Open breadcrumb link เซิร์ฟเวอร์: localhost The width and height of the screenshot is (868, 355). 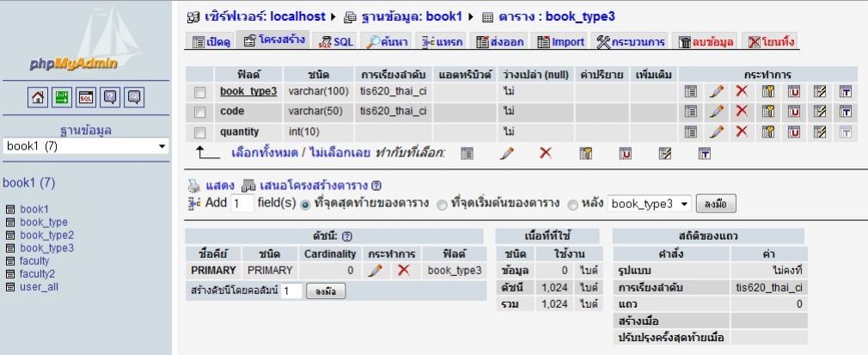coord(265,16)
